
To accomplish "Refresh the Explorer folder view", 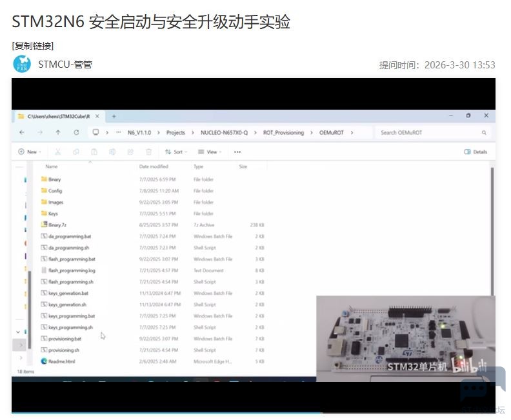I will click(76, 132).
